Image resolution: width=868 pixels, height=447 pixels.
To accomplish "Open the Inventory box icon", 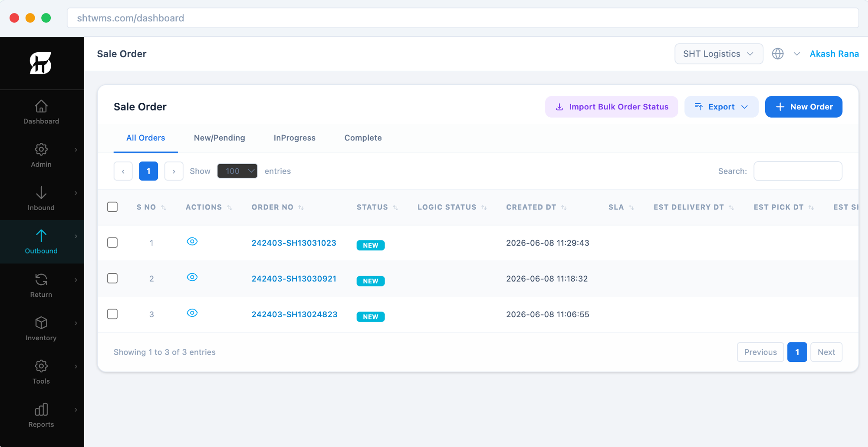I will 41,323.
